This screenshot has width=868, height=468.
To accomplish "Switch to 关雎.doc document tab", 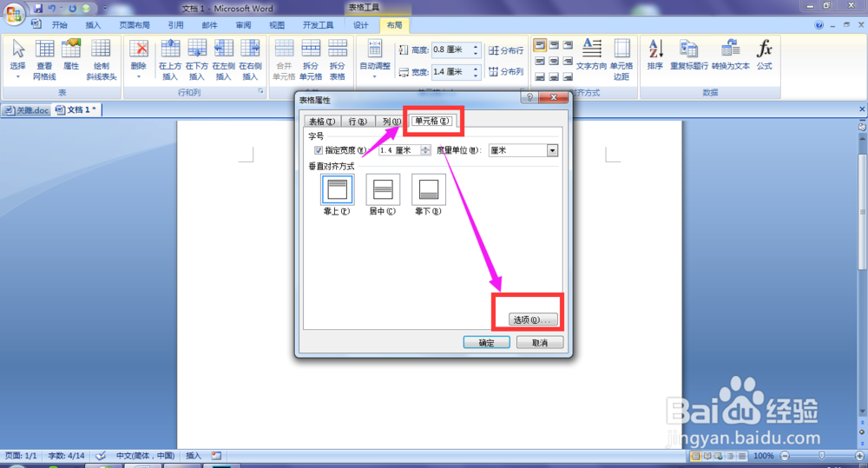I will [x=27, y=109].
